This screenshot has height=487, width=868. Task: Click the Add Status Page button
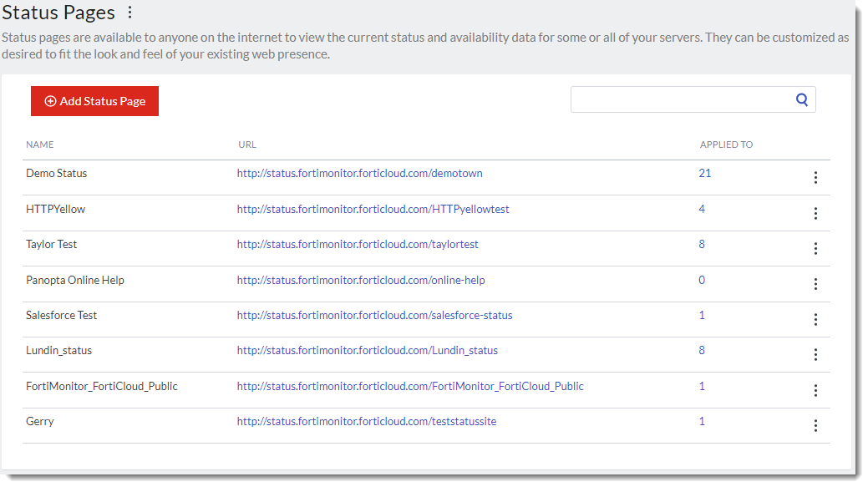coord(94,101)
